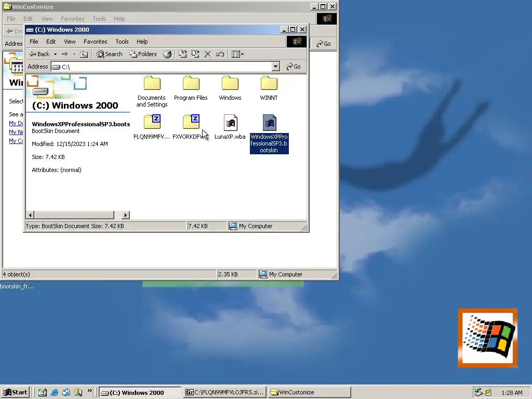The width and height of the screenshot is (532, 399).
Task: Switch to FLQN99MFVLOJFRS.zip taskbar button
Action: (x=224, y=393)
